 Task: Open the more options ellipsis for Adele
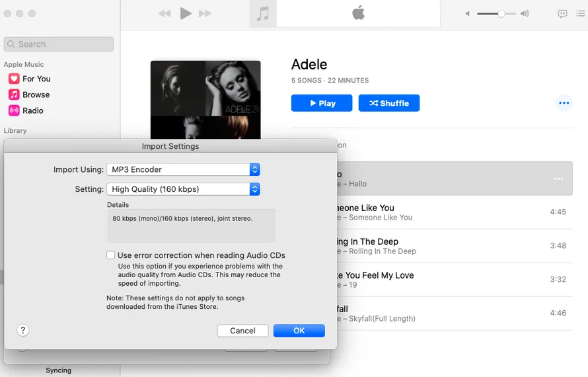[564, 103]
